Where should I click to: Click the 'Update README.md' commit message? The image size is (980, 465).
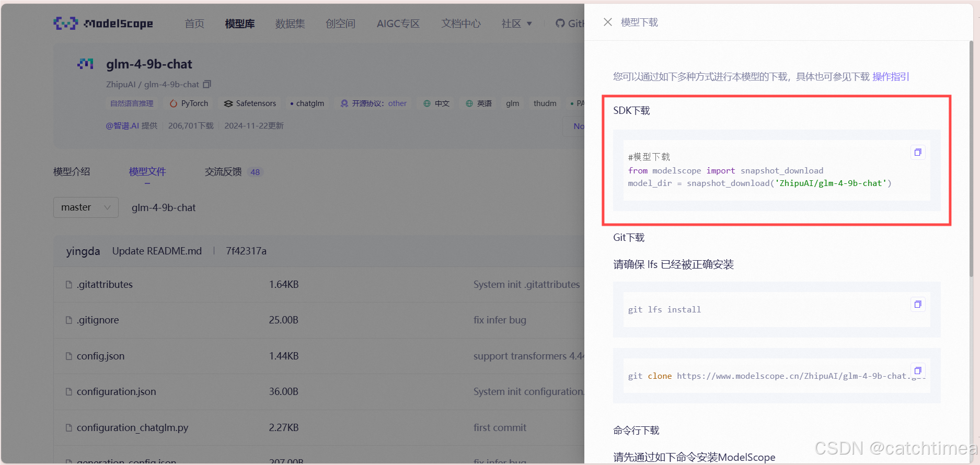pos(157,251)
